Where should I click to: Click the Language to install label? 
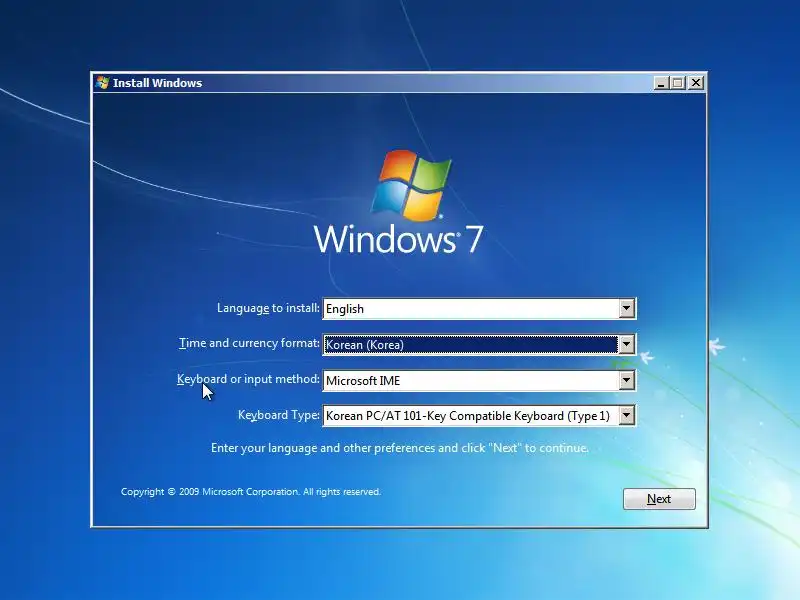(268, 308)
